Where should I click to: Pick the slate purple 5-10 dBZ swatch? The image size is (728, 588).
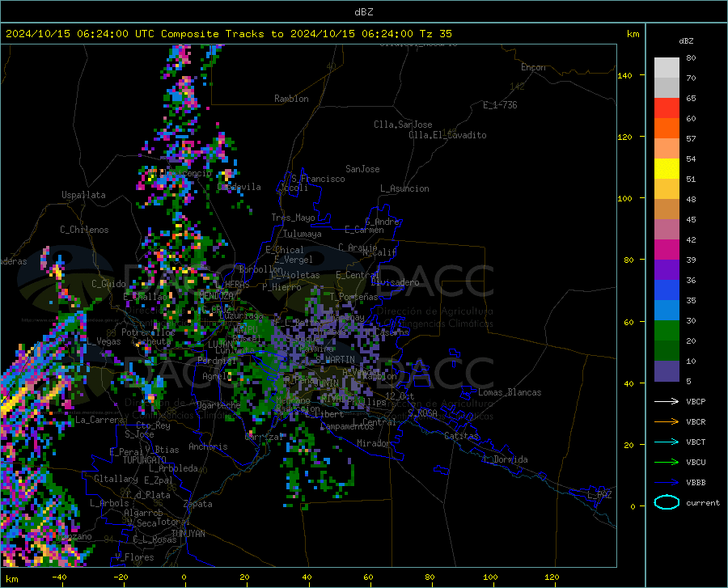point(667,371)
